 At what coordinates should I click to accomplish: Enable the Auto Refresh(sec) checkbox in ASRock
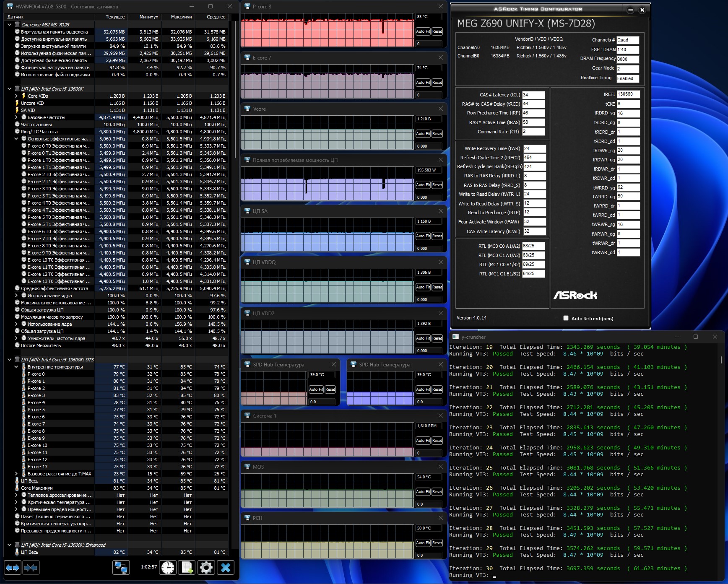tap(566, 318)
